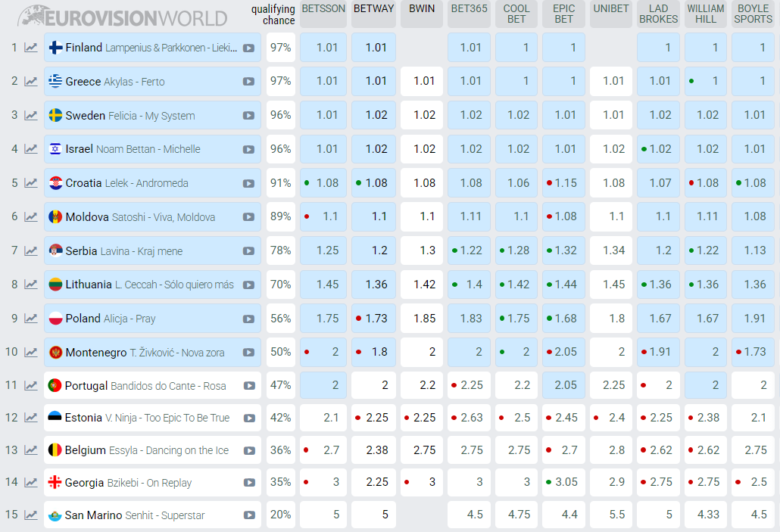Open the chart icon for Estonia
780x532 pixels.
[x=31, y=418]
